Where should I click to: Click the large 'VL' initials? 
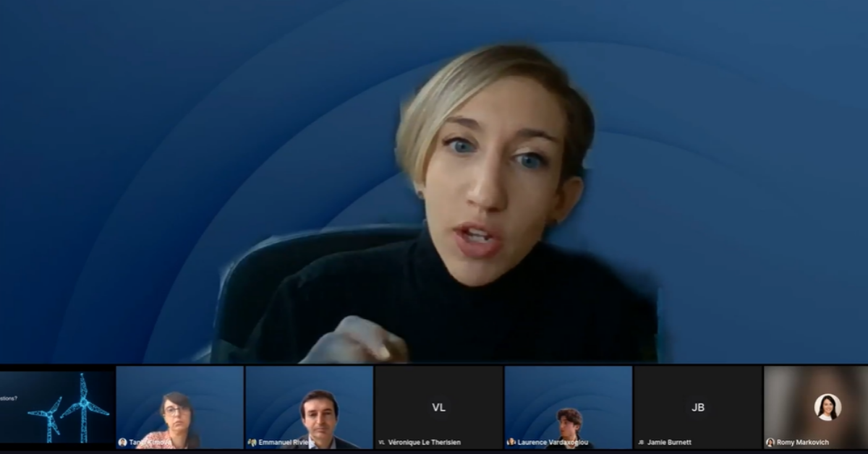pyautogui.click(x=438, y=408)
